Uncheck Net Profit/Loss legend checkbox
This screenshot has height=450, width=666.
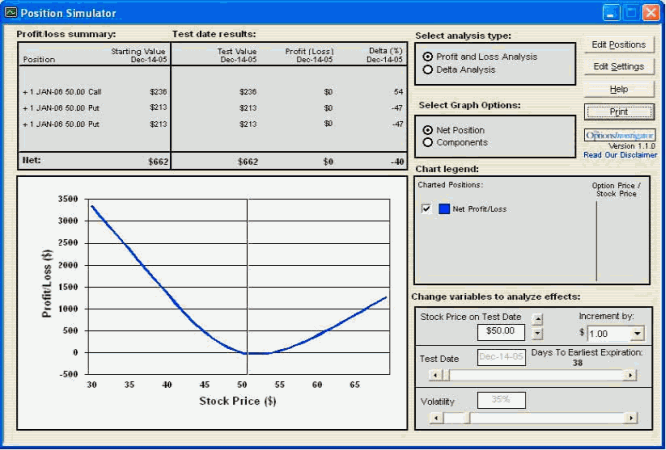pos(427,208)
